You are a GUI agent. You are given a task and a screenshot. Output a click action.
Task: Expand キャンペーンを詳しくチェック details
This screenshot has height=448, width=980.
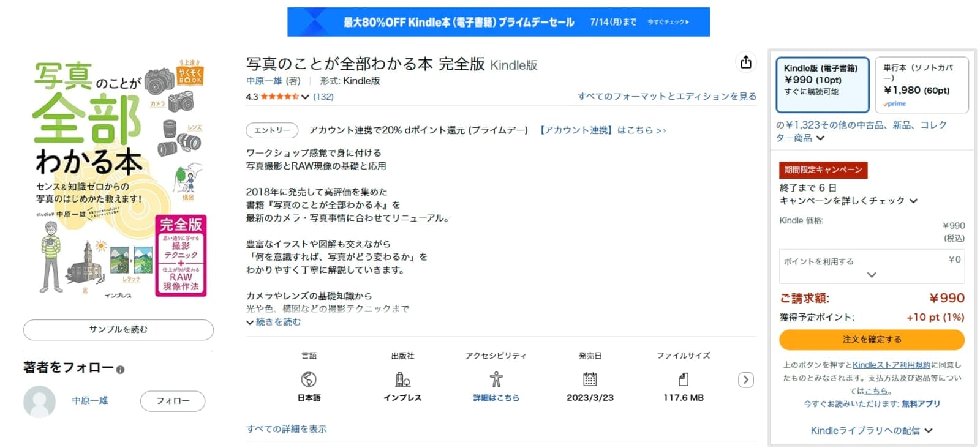tap(848, 201)
